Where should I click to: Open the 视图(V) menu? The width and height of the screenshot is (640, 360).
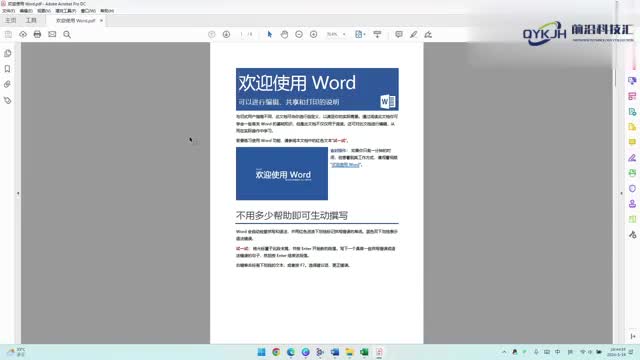(44, 11)
